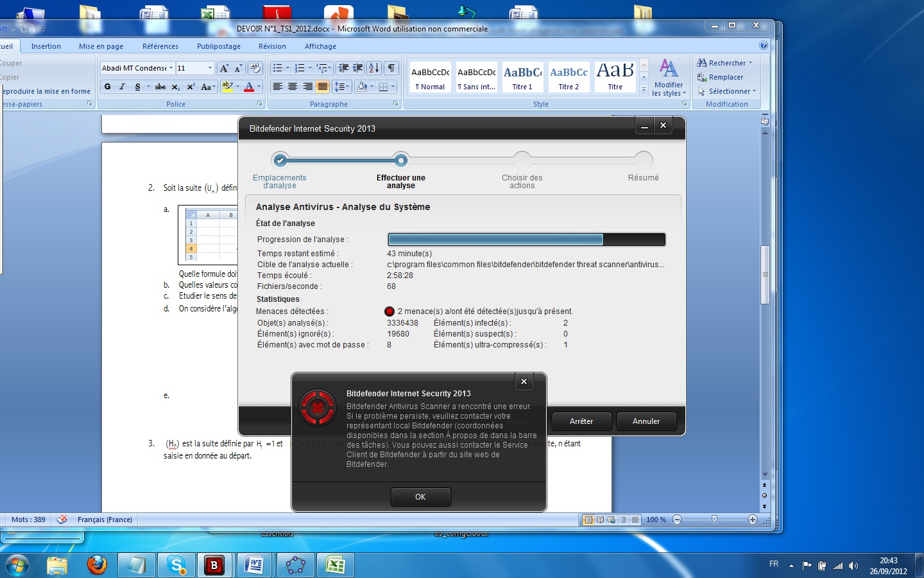Open the Insertion ribbon tab
This screenshot has height=578, width=924.
click(46, 46)
